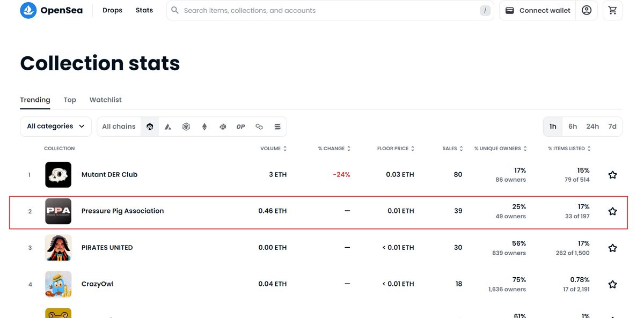Image resolution: width=644 pixels, height=318 pixels.
Task: Sort table by % Items Listed column
Action: [569, 149]
